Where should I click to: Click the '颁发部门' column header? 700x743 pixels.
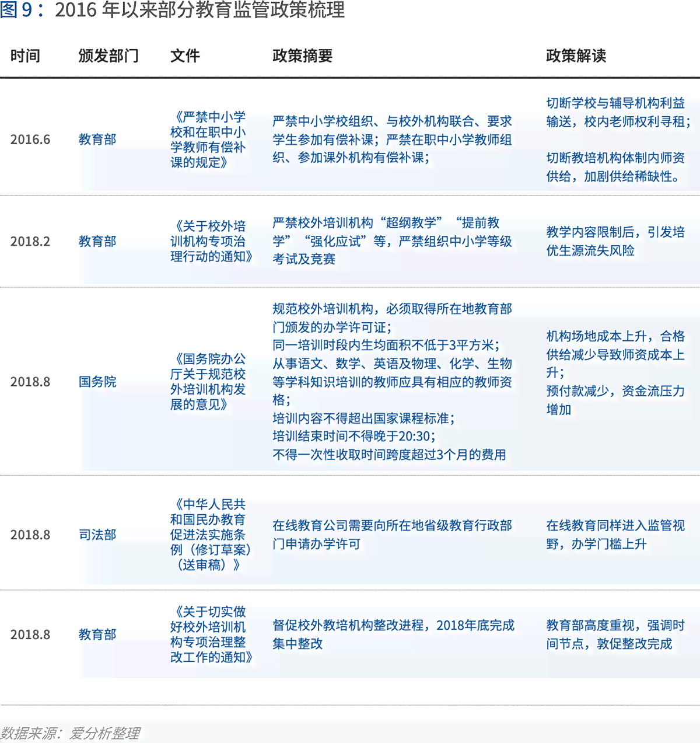pyautogui.click(x=108, y=55)
